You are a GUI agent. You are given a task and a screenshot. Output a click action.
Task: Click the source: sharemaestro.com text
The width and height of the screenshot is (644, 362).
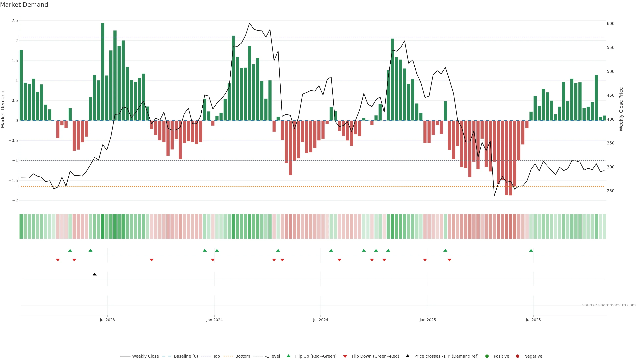(x=609, y=305)
